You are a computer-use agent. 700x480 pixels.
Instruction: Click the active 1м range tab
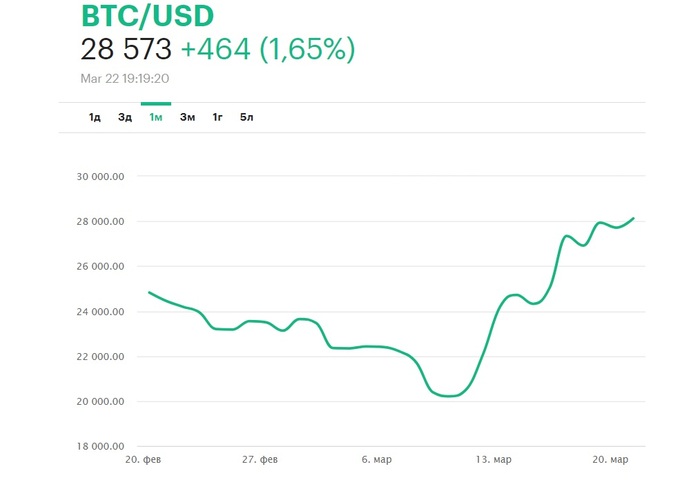pyautogui.click(x=156, y=118)
